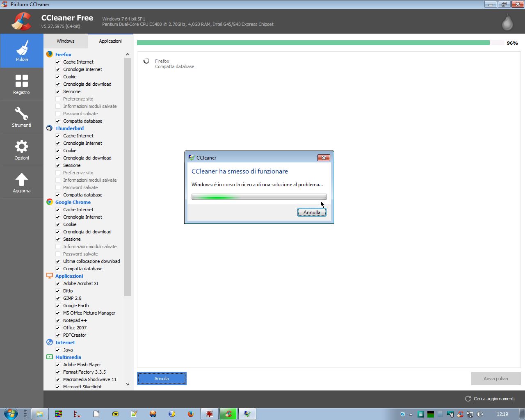Click the help question mark tray icon

coord(402,414)
